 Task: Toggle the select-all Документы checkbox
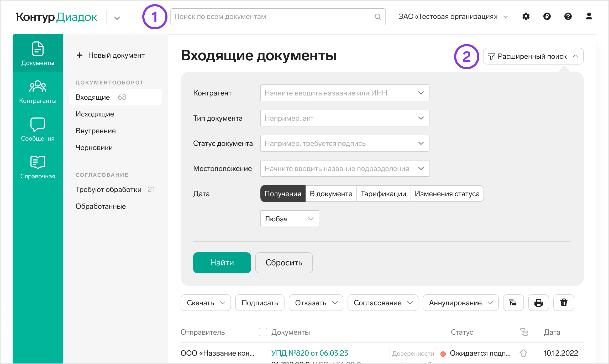point(263,332)
